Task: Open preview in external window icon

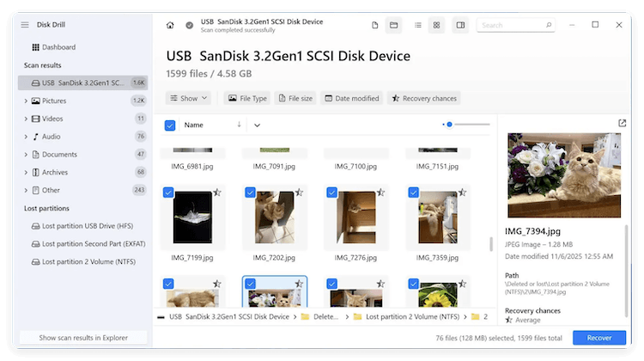Action: (x=622, y=124)
